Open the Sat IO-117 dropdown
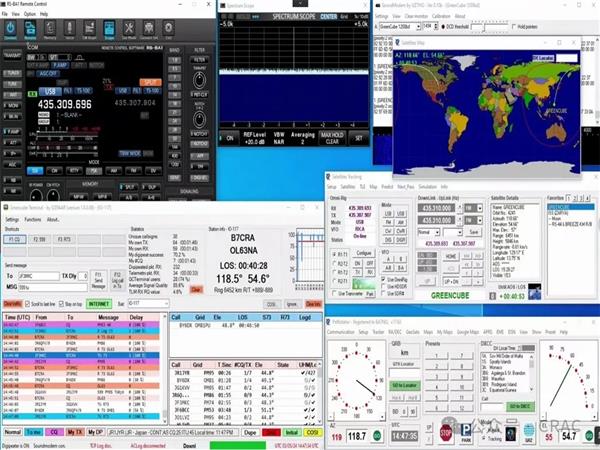600x450 pixels. (148, 302)
